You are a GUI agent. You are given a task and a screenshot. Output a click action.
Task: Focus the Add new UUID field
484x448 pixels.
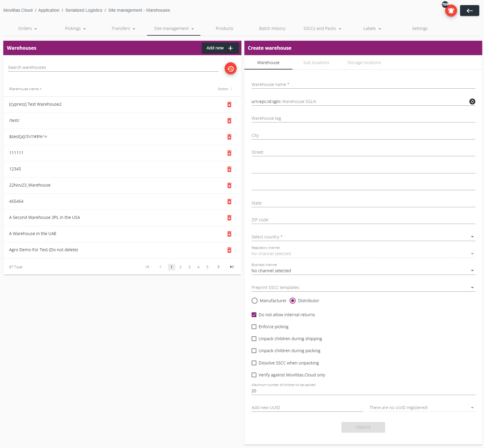click(x=307, y=408)
